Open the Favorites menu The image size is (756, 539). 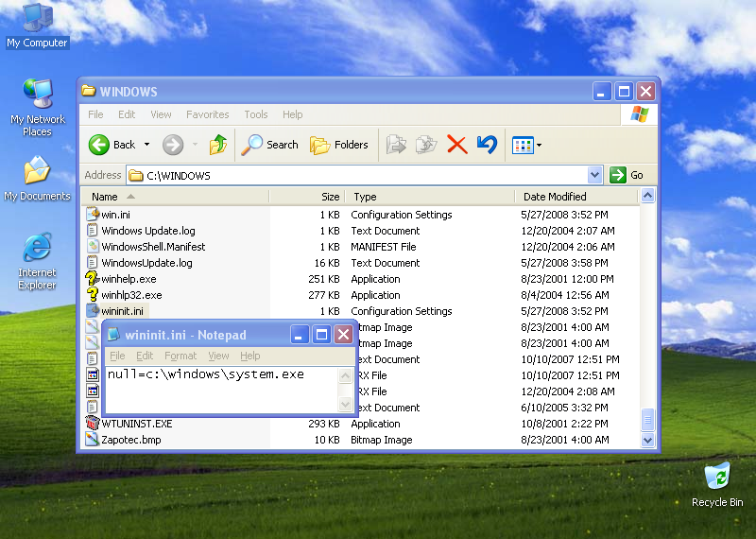208,114
